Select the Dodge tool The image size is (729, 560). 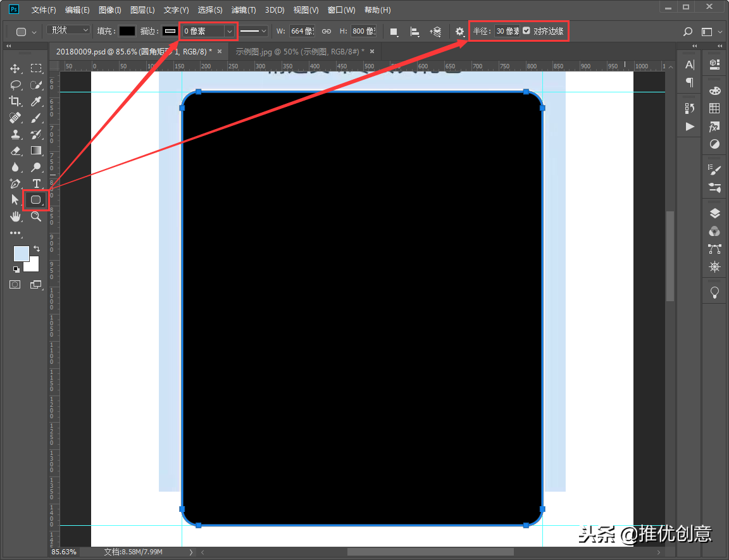36,167
